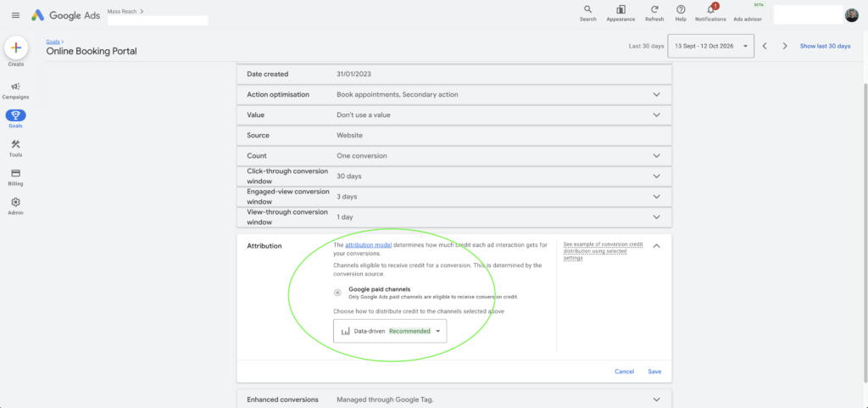
Task: Open the Notifications bell
Action: [711, 14]
